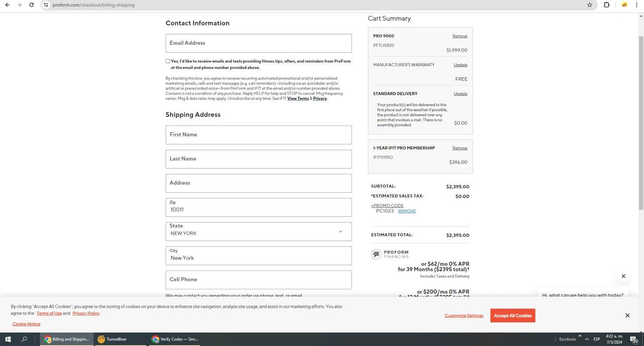This screenshot has width=644, height=346.
Task: Open the Windows notification center icon
Action: (634, 340)
